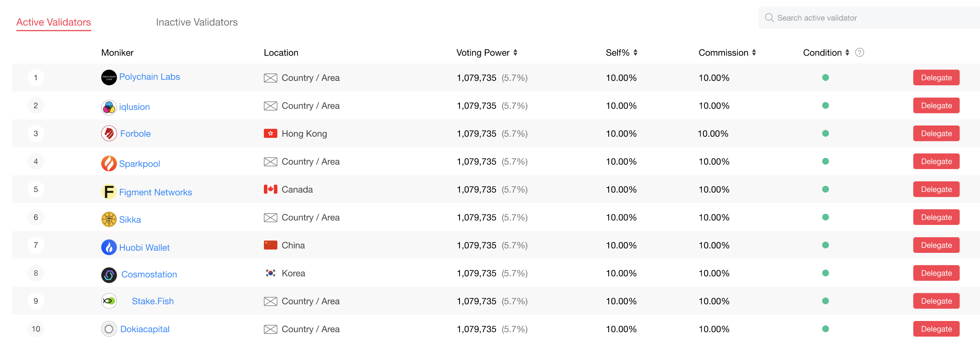
Task: Click the Polychain Labs validator logo
Action: (x=109, y=77)
